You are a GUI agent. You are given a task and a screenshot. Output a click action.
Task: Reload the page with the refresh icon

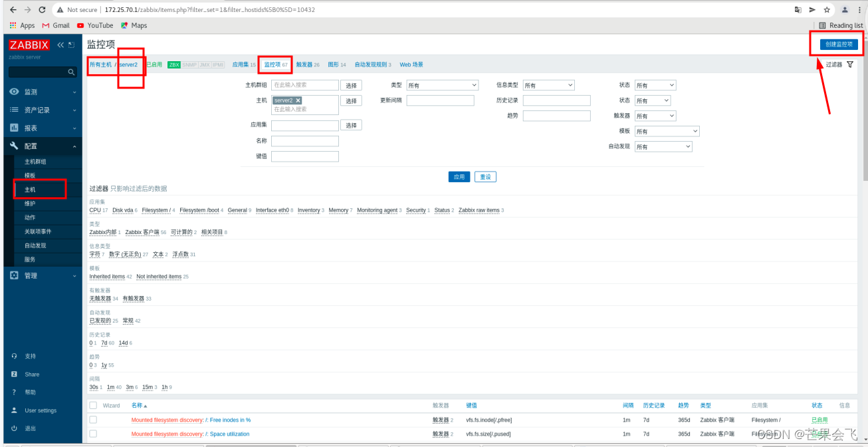[x=43, y=10]
